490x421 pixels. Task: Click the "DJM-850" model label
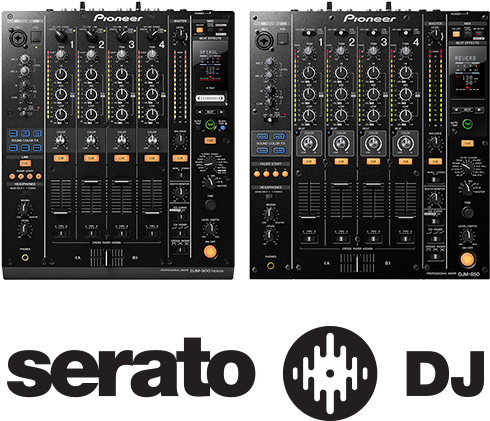point(468,274)
